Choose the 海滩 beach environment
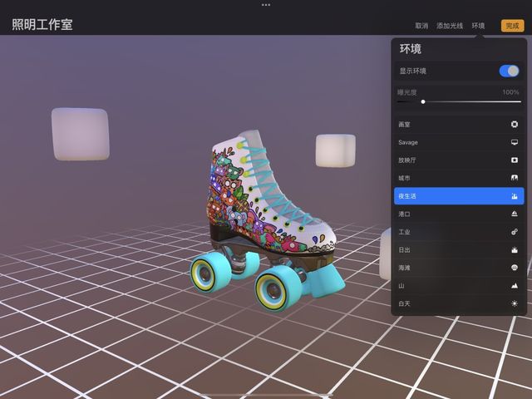This screenshot has height=399, width=532. point(459,268)
